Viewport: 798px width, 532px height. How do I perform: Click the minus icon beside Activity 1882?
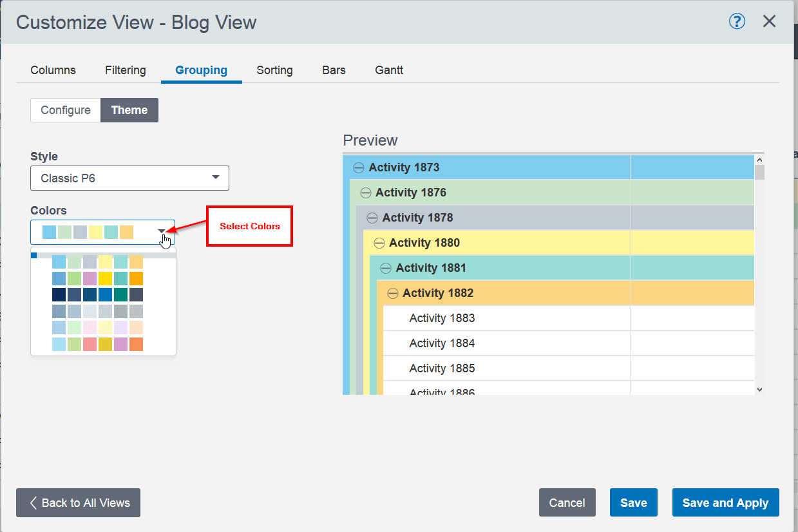click(393, 293)
